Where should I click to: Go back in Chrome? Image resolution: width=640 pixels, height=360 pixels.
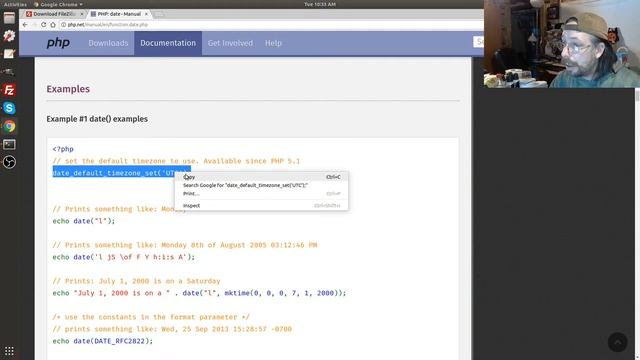pyautogui.click(x=25, y=25)
